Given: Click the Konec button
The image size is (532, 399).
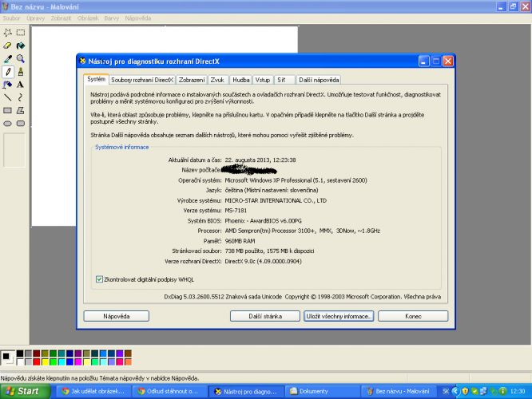Looking at the screenshot, I should (413, 316).
